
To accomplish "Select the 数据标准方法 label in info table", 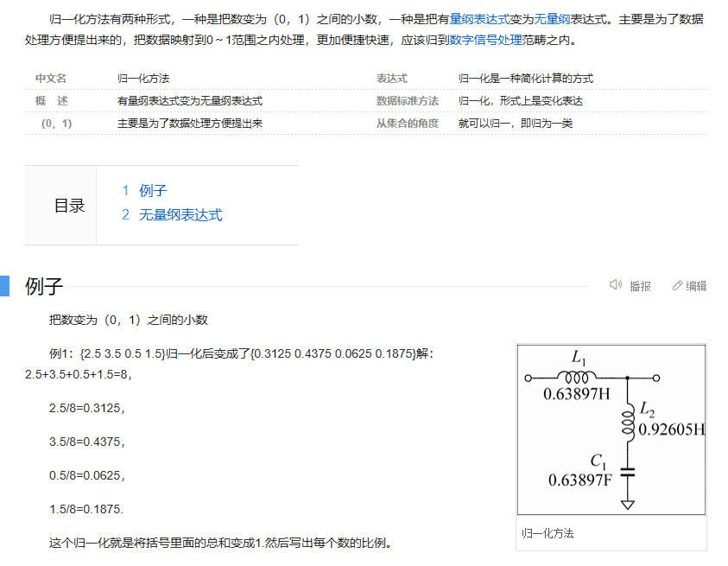I will [408, 101].
